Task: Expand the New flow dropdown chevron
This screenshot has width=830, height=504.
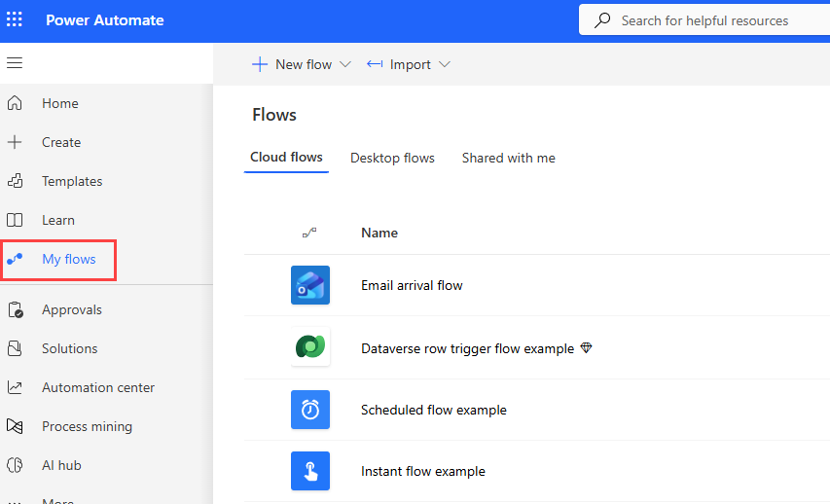Action: pos(345,64)
